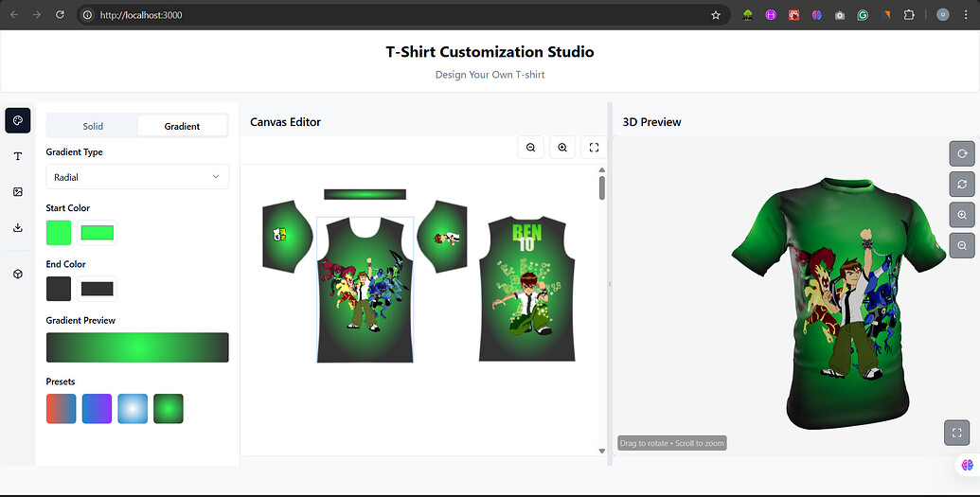Apply the blue-to-purple gradient preset
The height and width of the screenshot is (497, 980).
97,409
